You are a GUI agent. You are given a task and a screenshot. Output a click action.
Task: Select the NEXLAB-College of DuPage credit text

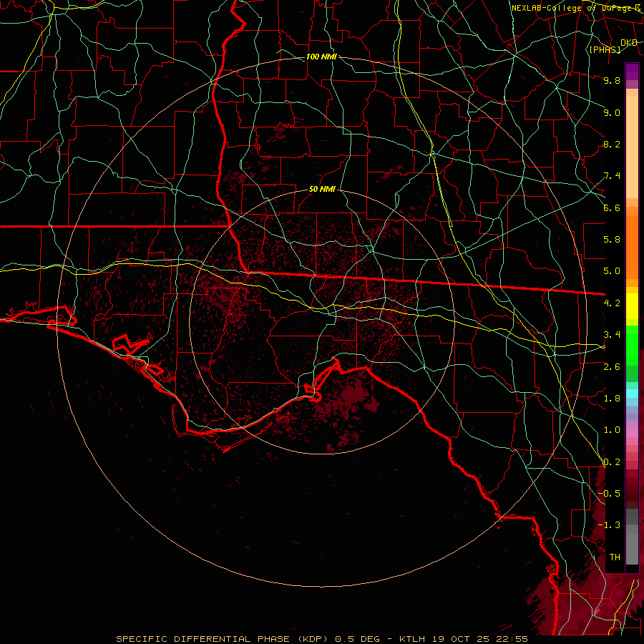pyautogui.click(x=575, y=8)
